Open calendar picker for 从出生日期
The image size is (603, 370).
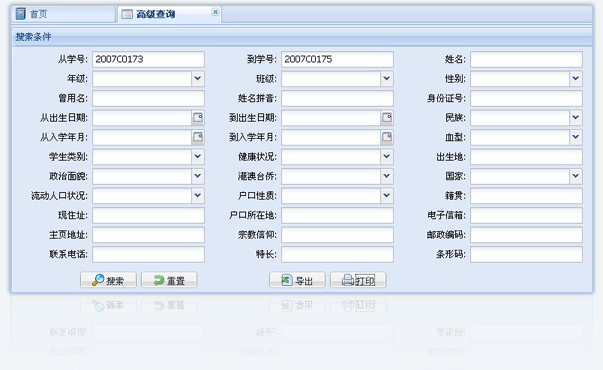click(x=198, y=118)
